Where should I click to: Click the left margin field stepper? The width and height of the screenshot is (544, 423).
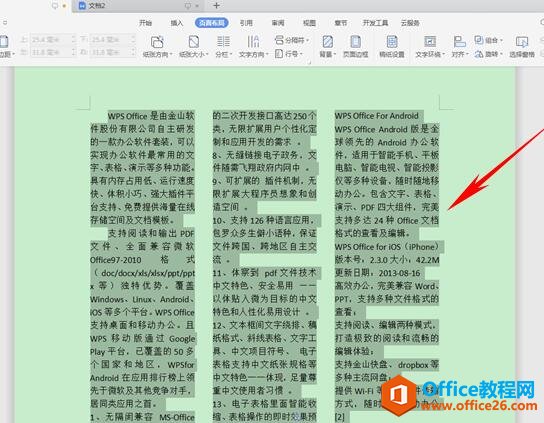(x=74, y=52)
